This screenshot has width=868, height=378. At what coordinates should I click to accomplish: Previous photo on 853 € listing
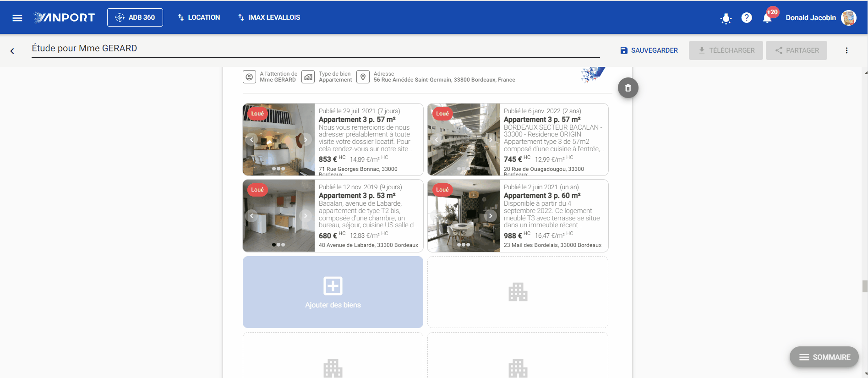click(251, 140)
